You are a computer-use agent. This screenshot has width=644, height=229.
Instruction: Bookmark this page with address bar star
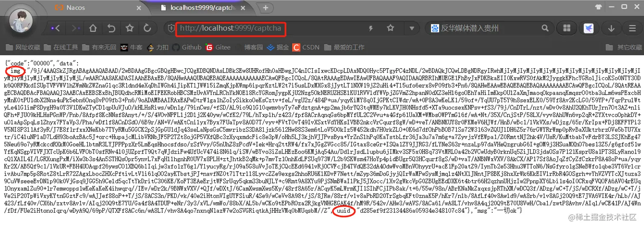tap(390, 28)
